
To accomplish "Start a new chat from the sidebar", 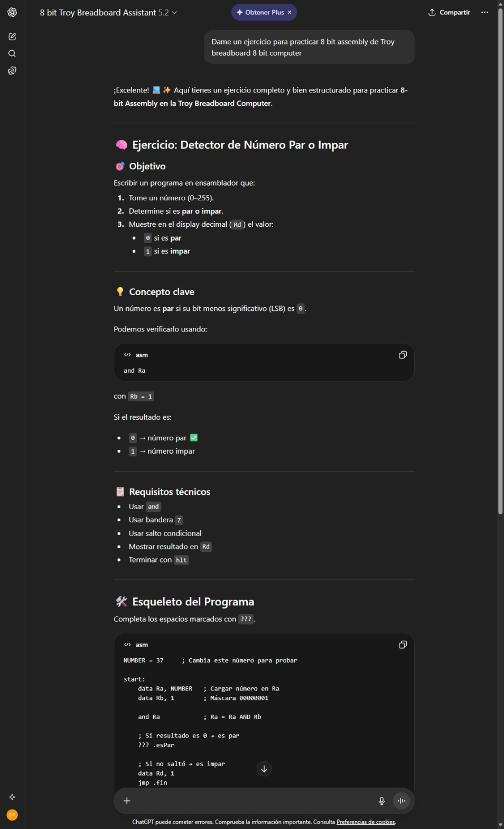I will (x=12, y=36).
